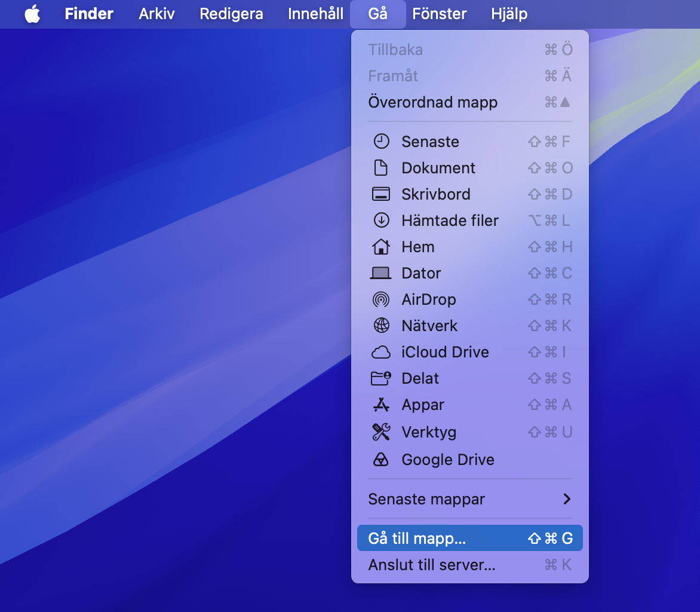Click the Hämtade filer download icon
700x612 pixels.
(x=381, y=220)
